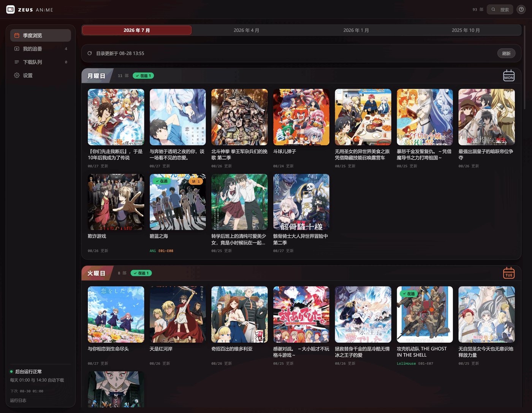Viewport: 532px width, 413px height.
Task: Open the 无自觉圣女 poster
Action: point(486,315)
